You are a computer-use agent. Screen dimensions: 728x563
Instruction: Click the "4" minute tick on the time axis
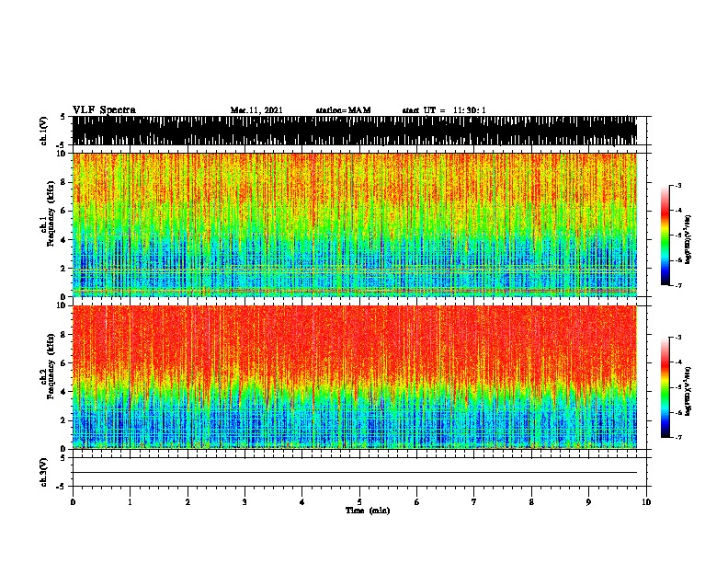click(x=302, y=502)
